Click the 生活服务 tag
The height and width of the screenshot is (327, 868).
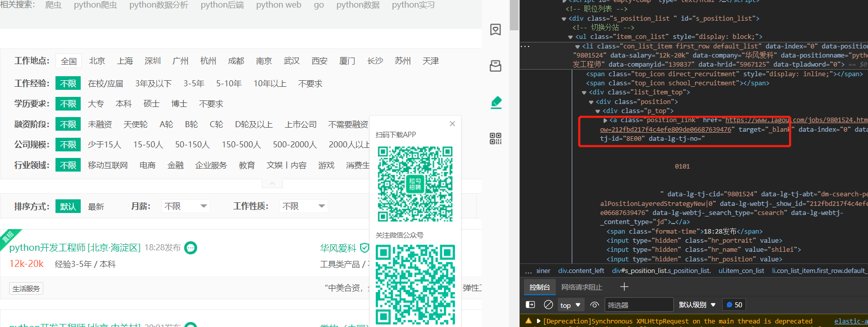(26, 289)
